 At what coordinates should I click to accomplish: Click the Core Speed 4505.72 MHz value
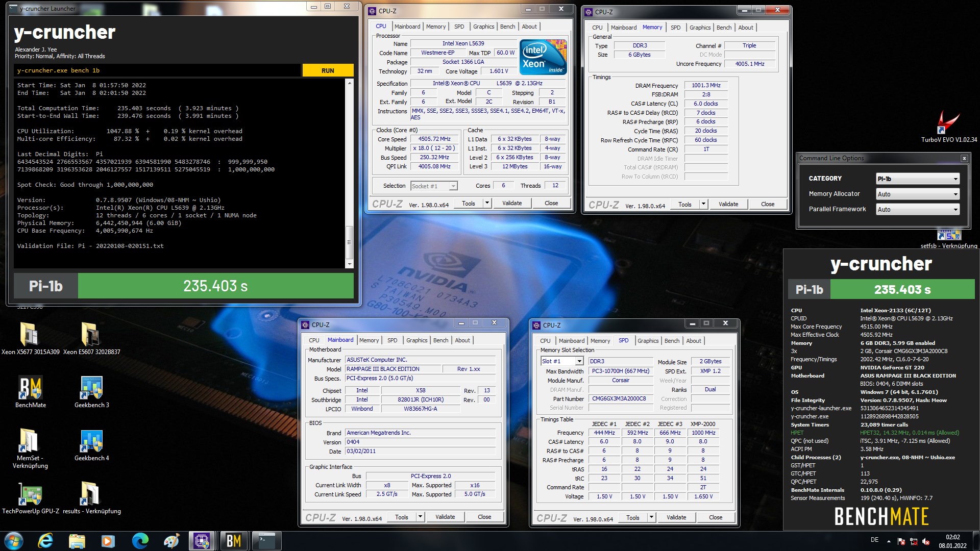434,139
